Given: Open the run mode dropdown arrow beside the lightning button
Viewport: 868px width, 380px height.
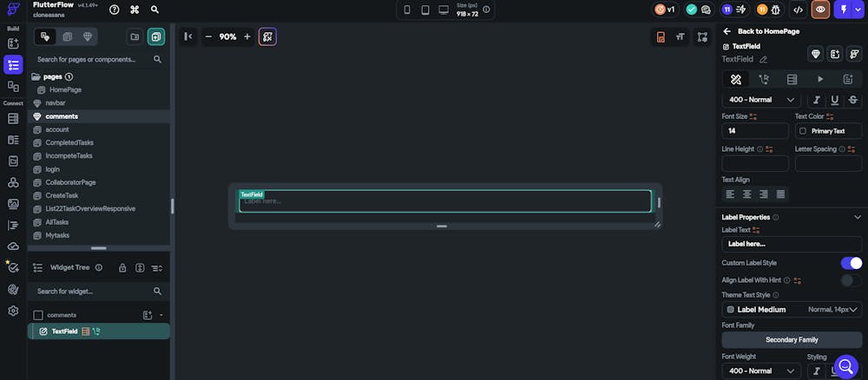Looking at the screenshot, I should (858, 10).
